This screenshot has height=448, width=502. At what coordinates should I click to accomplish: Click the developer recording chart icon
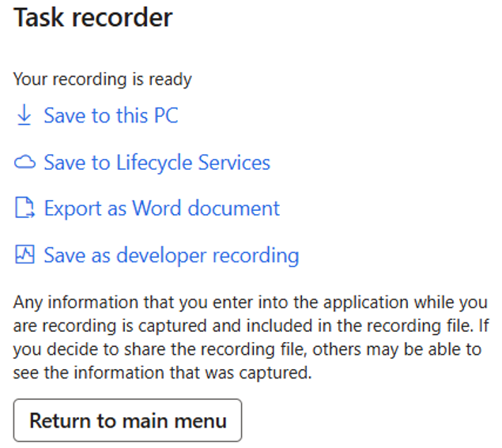(x=25, y=255)
